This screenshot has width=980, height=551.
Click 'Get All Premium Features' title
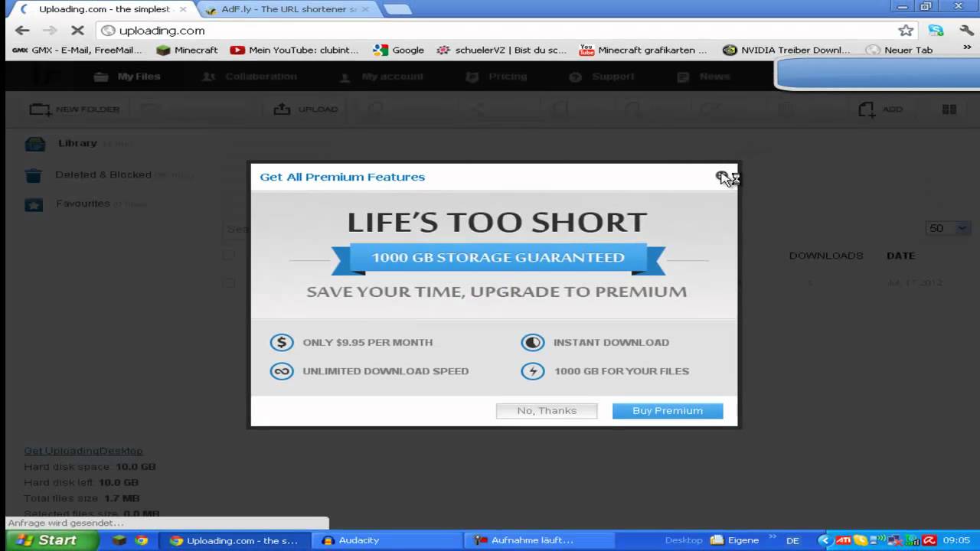pos(342,177)
